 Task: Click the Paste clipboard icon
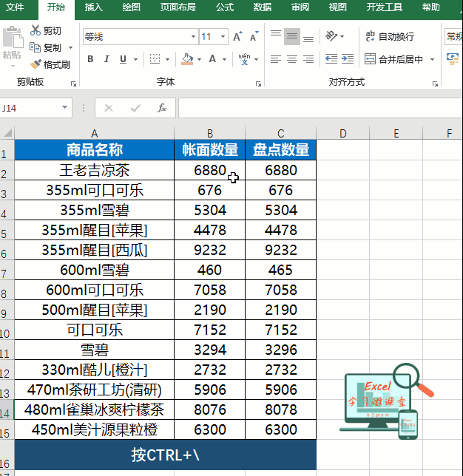[13, 37]
